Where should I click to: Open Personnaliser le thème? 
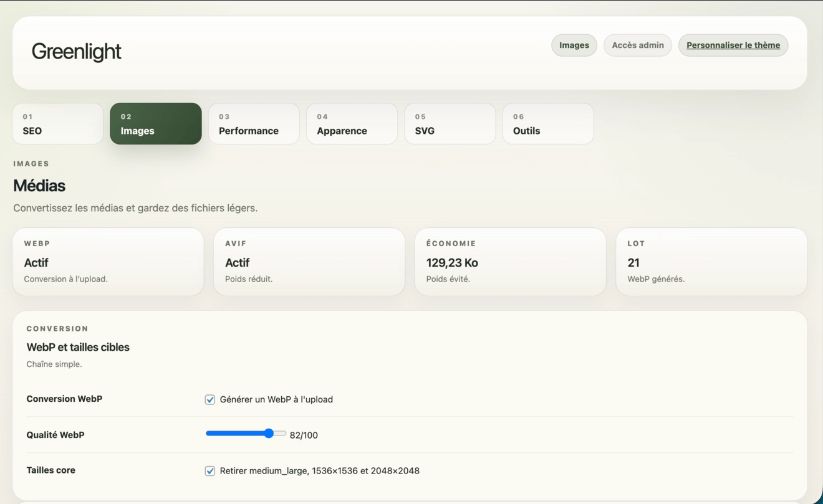coord(733,45)
